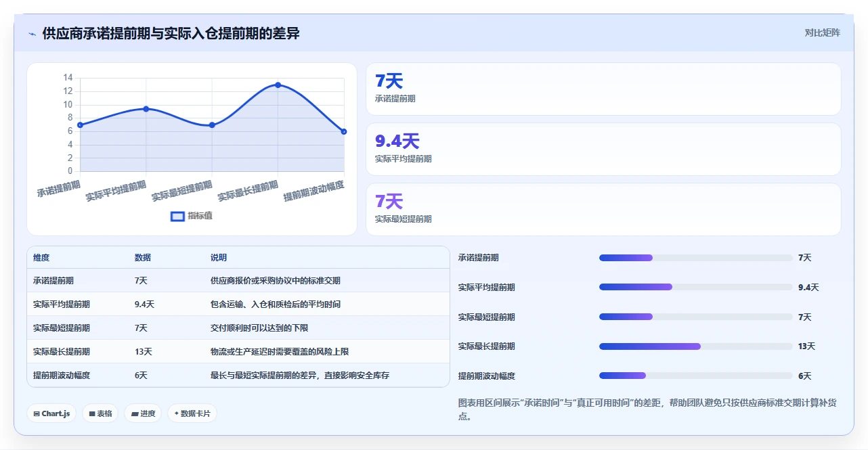Click the lightning icon beside the title

coord(32,33)
